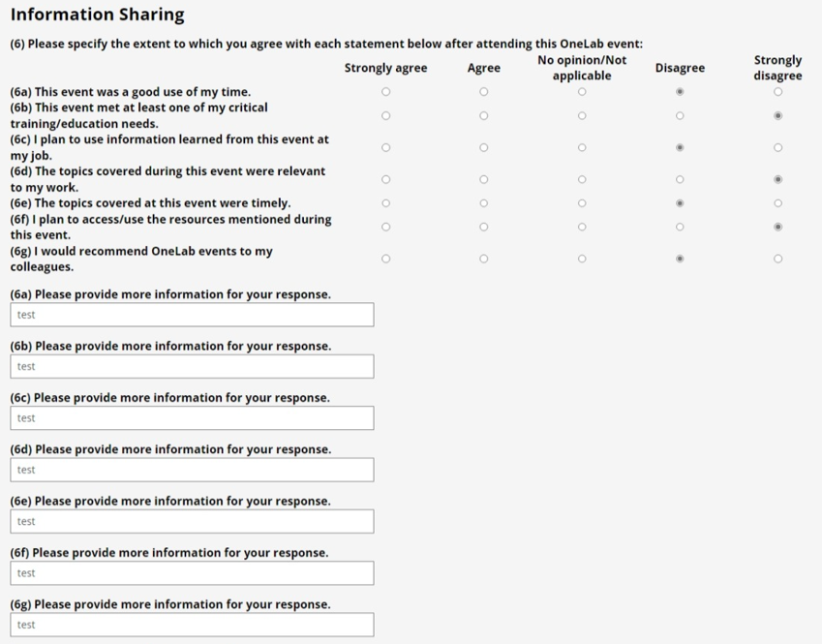The width and height of the screenshot is (822, 644).
Task: Choose No opinion for 6g recommend statement
Action: [582, 259]
